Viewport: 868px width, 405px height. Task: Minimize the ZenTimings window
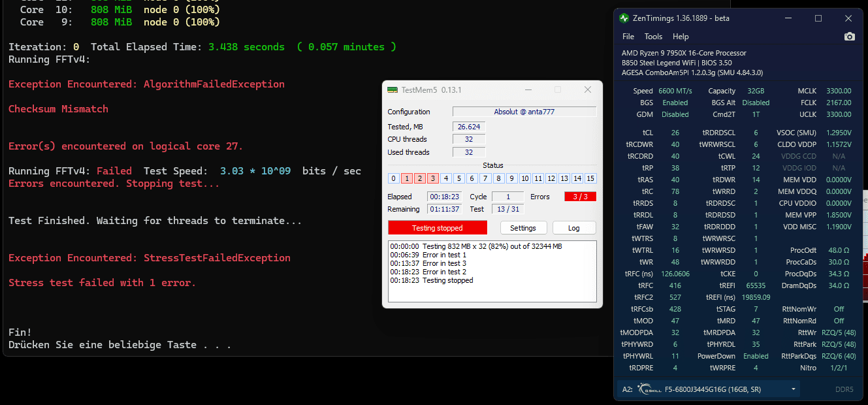[788, 18]
